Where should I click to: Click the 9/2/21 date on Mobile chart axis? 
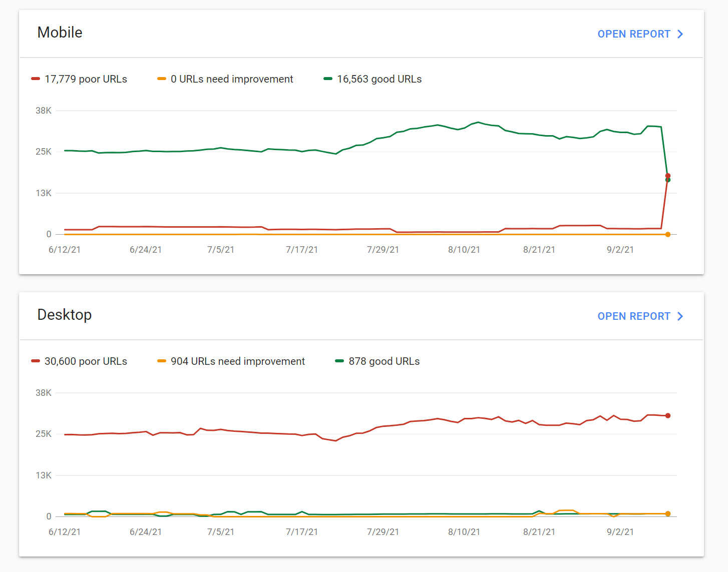click(620, 250)
